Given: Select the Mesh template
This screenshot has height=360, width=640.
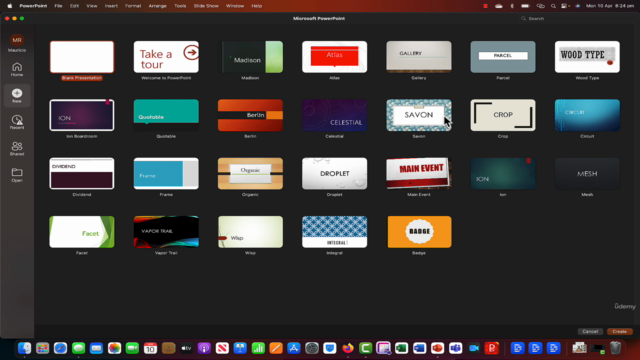Looking at the screenshot, I should (587, 173).
